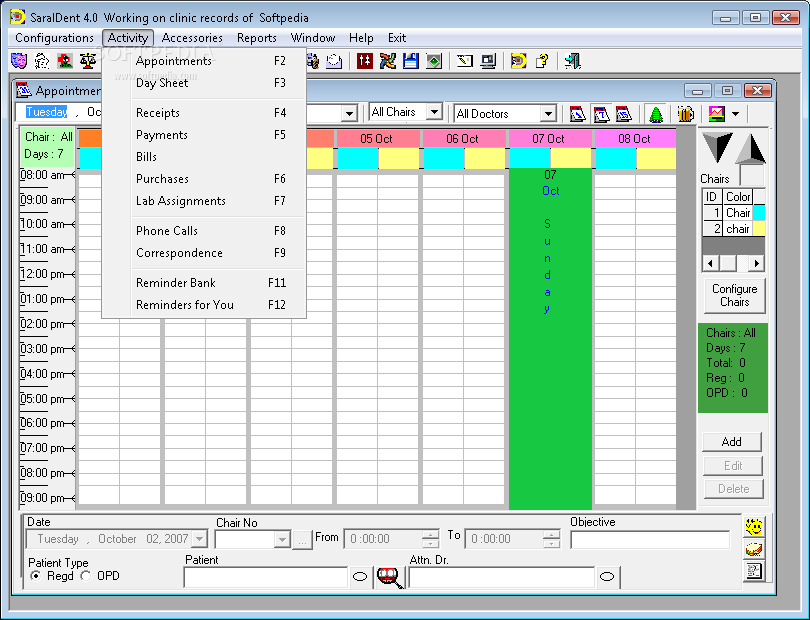Image resolution: width=810 pixels, height=620 pixels.
Task: Open the Accessories menu
Action: click(192, 38)
